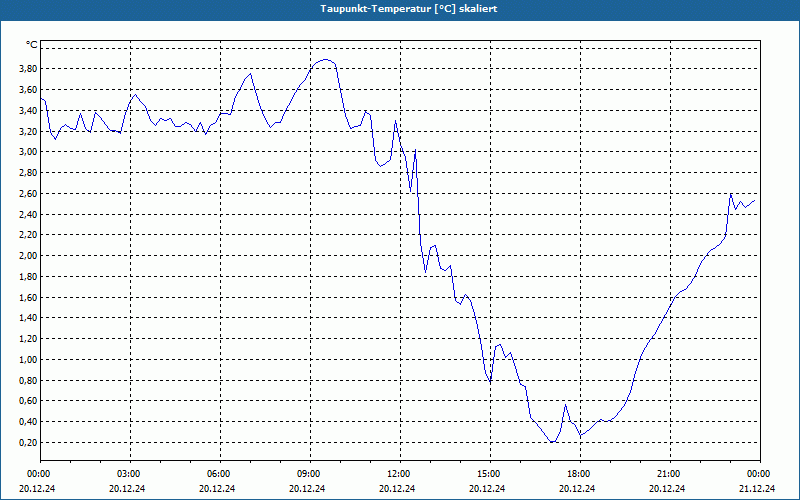Select the 3,20 y-axis value
Screen dimensions: 800x500
point(29,132)
